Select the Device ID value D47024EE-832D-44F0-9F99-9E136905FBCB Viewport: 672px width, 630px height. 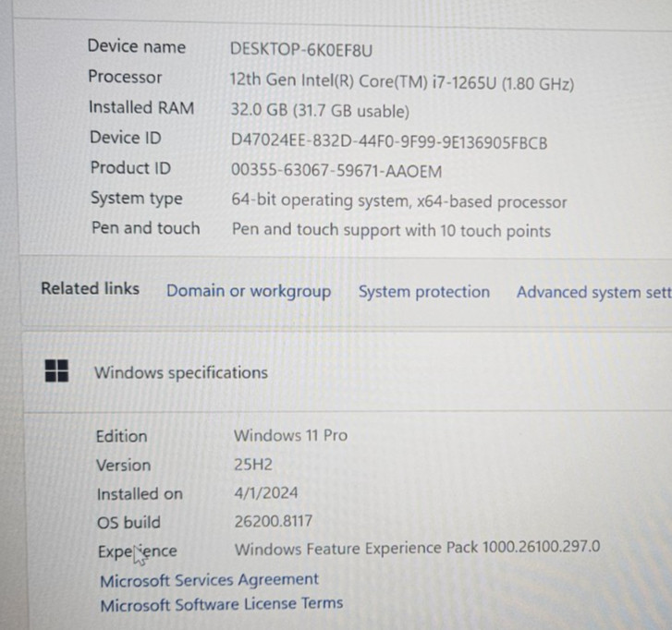(x=389, y=141)
